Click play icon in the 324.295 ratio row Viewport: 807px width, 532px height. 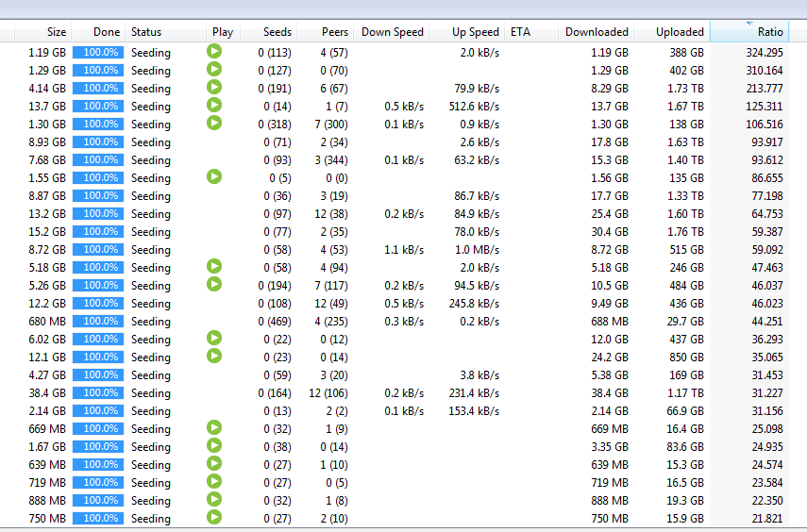[x=214, y=52]
